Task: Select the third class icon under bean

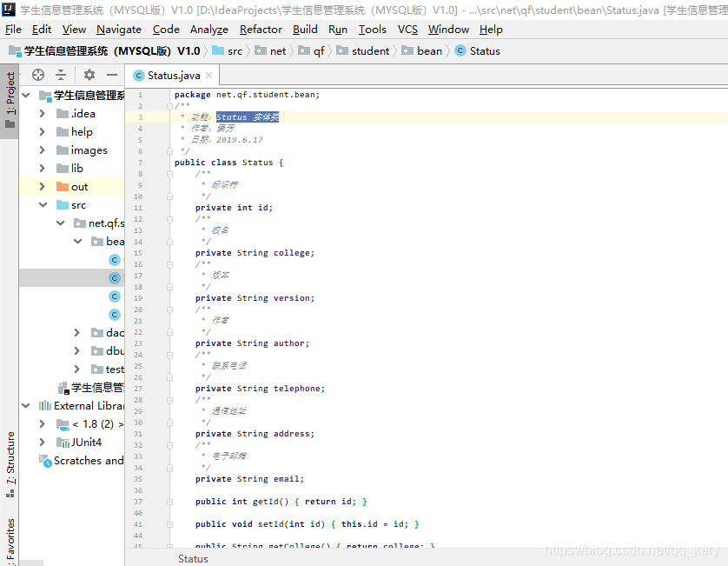Action: (x=114, y=296)
